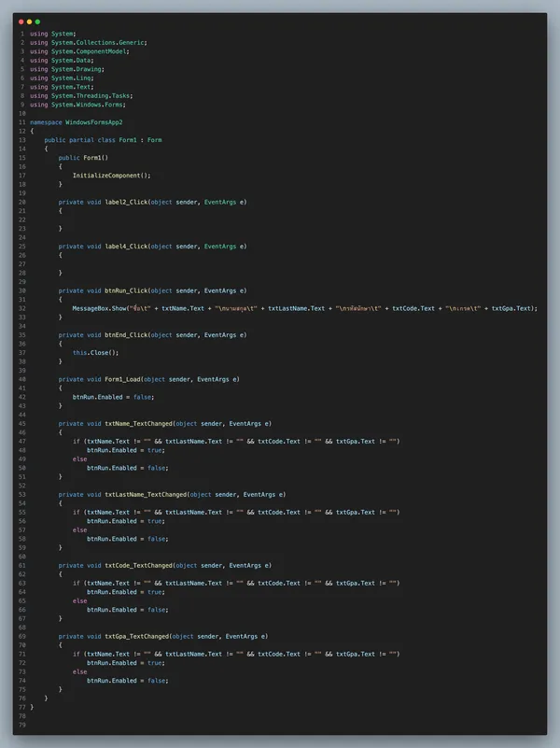Viewport: 560px width, 748px height.
Task: Click 'public partial class Form1 : Form' line
Action: click(x=103, y=140)
